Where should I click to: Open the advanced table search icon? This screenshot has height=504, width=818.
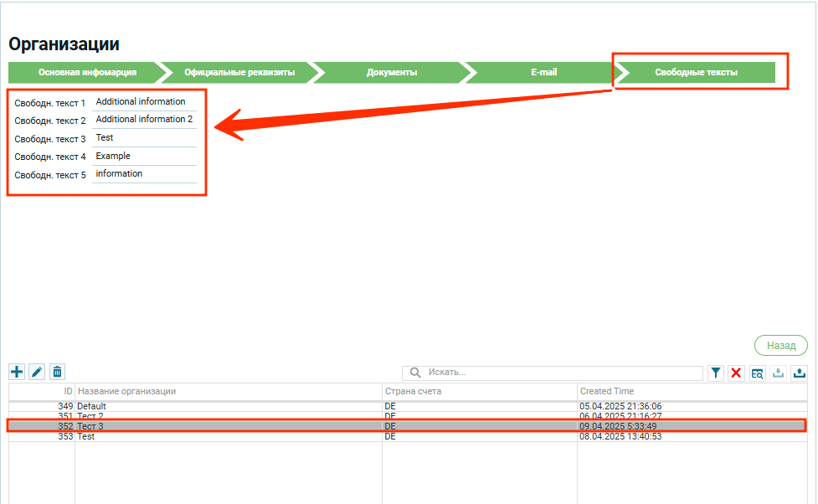757,373
